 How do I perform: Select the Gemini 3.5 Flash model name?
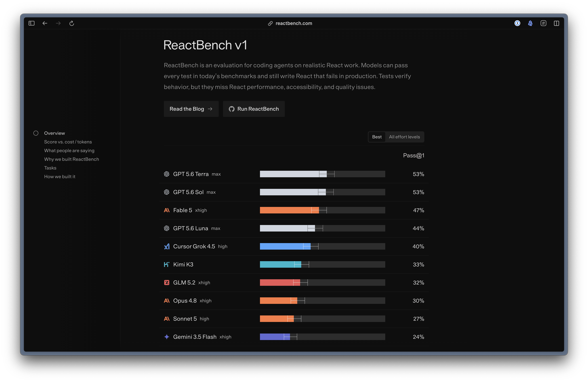pyautogui.click(x=195, y=337)
